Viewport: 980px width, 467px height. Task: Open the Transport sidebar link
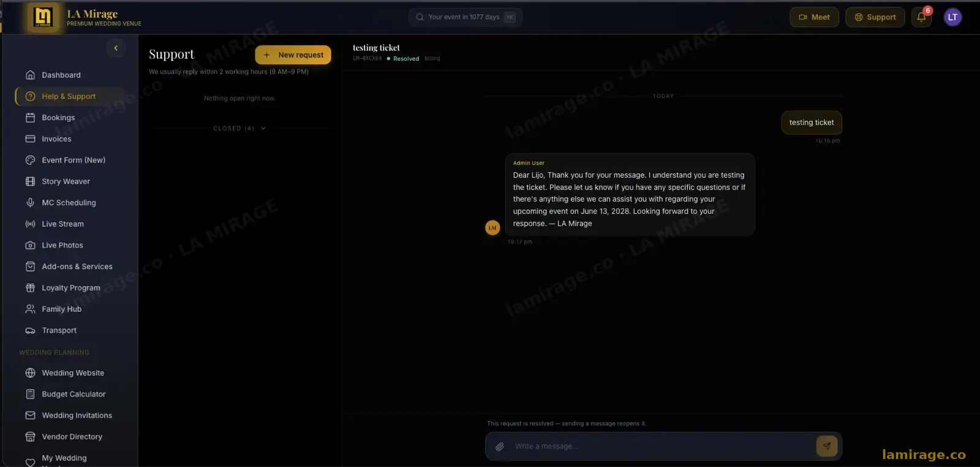70,330
